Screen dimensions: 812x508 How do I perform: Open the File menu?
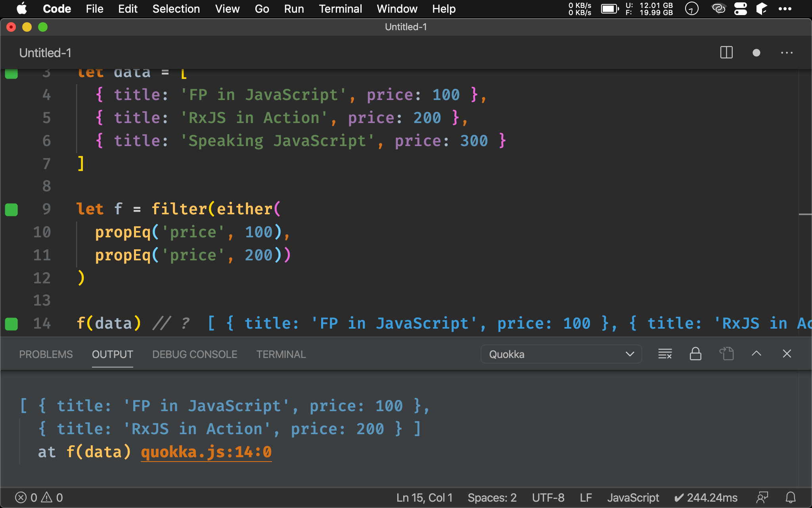coord(94,9)
